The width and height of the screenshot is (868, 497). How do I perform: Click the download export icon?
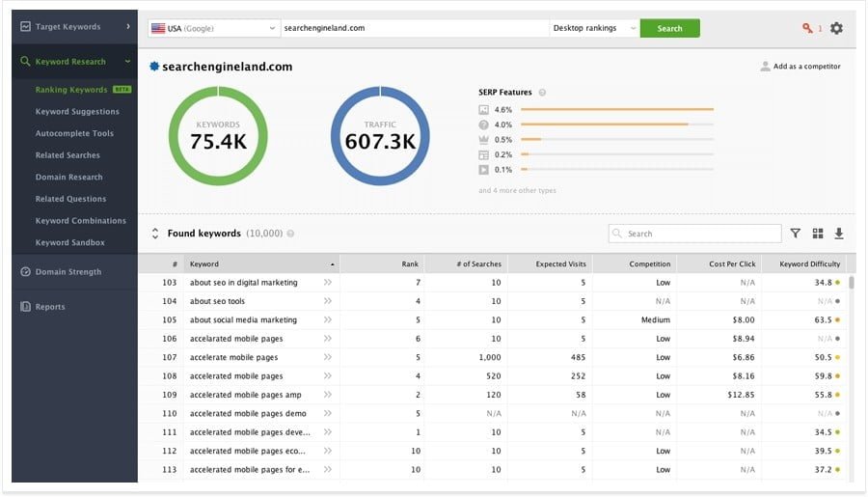point(839,234)
